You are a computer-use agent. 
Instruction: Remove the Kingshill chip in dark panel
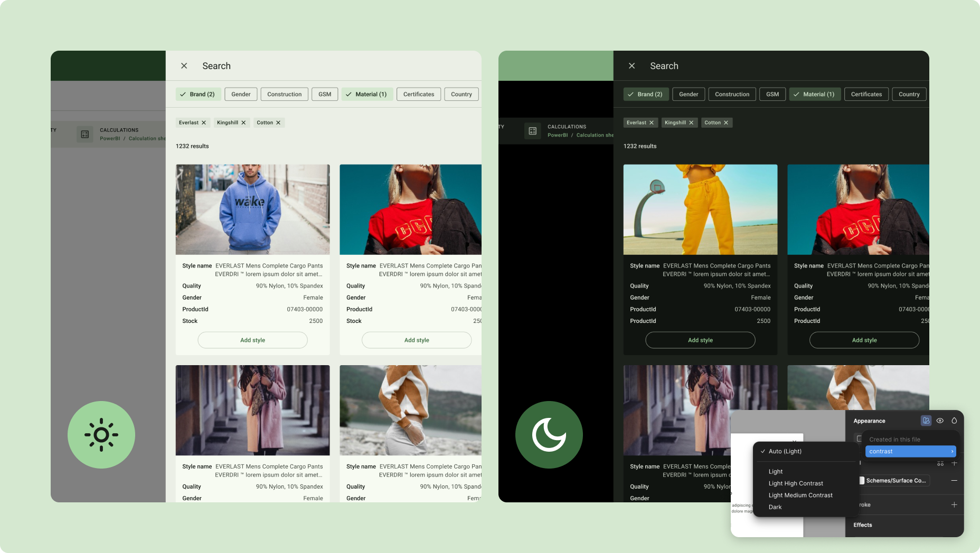[691, 122]
